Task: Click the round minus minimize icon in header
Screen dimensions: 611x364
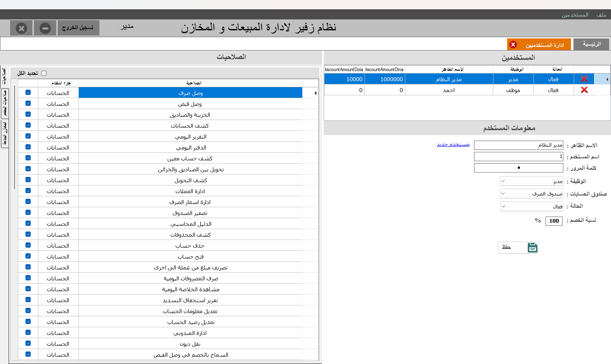Action: (45, 28)
